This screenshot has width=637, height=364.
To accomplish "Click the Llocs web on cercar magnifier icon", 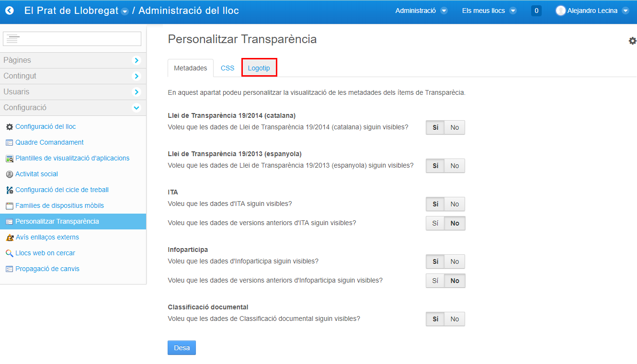I will click(9, 253).
